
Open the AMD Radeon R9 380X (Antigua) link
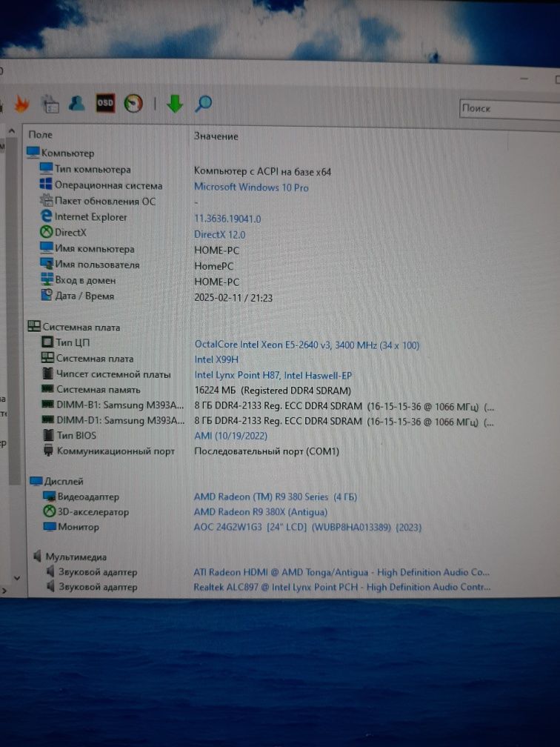click(261, 512)
